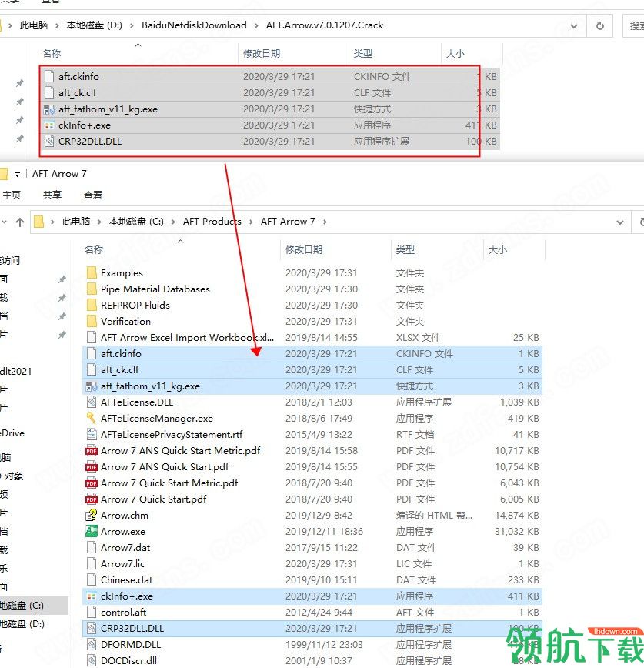644x668 pixels.
Task: Select CRP32DLL.DLL icon in Crack folder
Action: [x=49, y=142]
